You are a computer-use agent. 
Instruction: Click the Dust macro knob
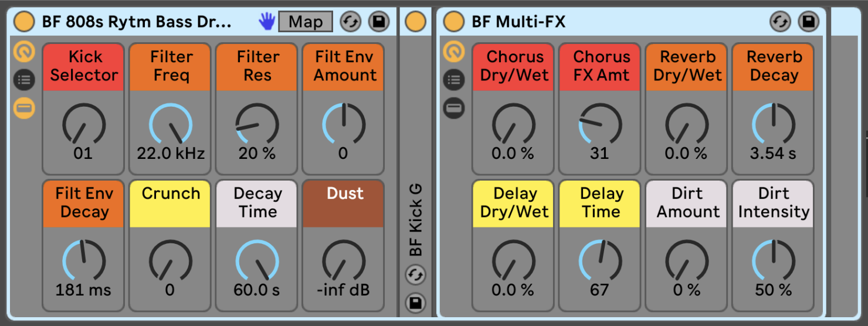coord(344,260)
